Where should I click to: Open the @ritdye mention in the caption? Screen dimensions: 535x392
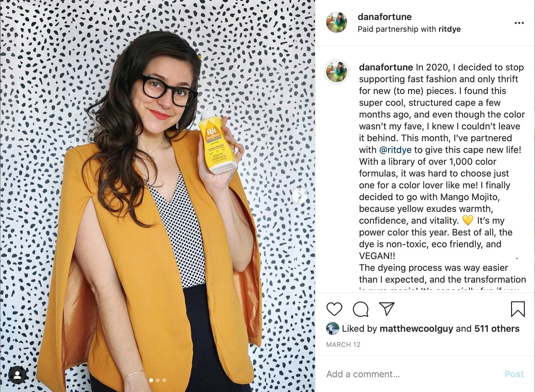(395, 150)
